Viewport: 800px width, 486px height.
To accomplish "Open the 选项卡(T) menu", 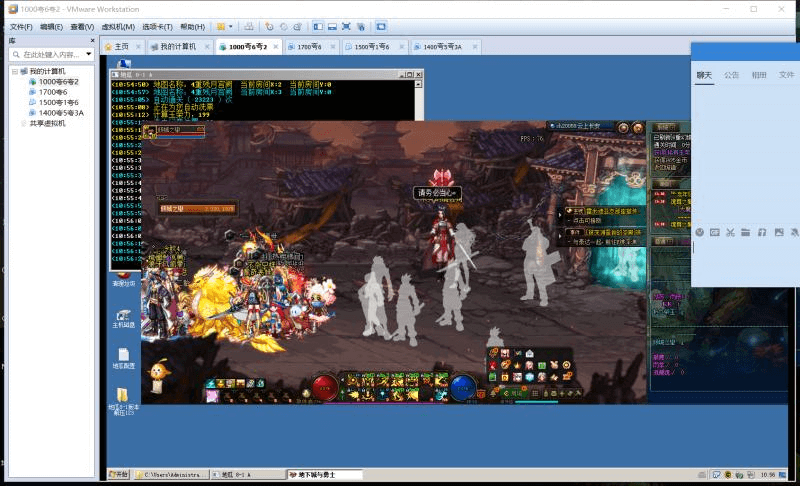I will 157,27.
